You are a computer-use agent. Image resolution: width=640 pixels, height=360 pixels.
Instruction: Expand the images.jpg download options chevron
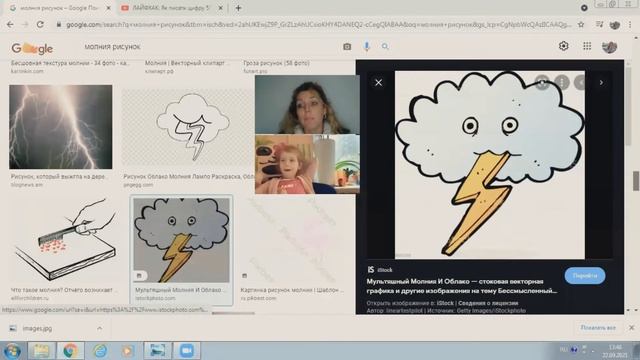(100, 328)
